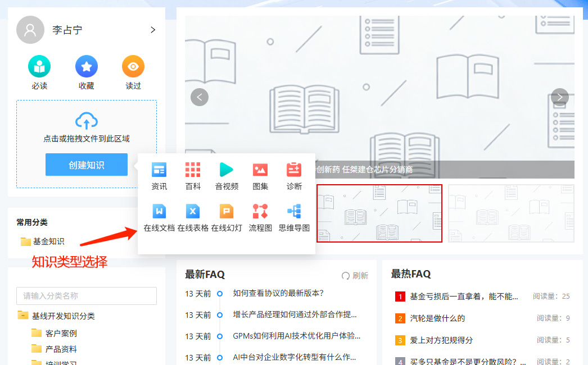Open FAQ GPMs如何利用AI技术优化用户体验
Image resolution: width=588 pixels, height=365 pixels.
[297, 336]
